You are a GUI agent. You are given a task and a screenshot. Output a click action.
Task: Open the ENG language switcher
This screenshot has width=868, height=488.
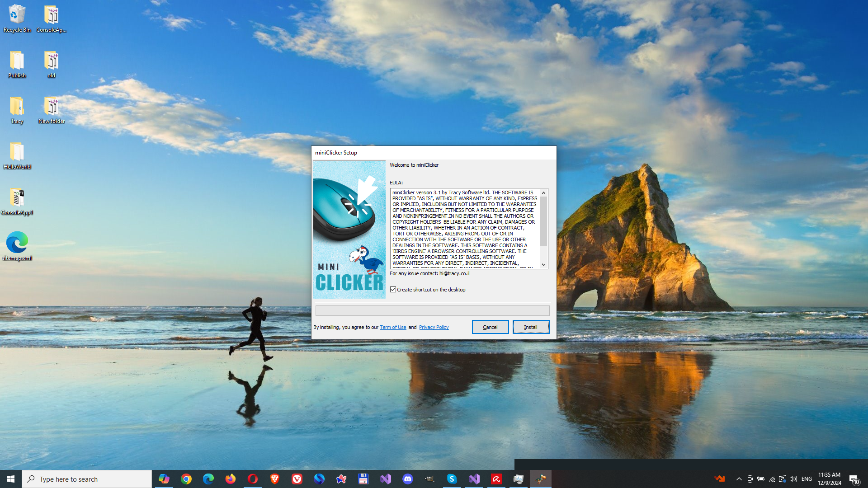point(807,479)
